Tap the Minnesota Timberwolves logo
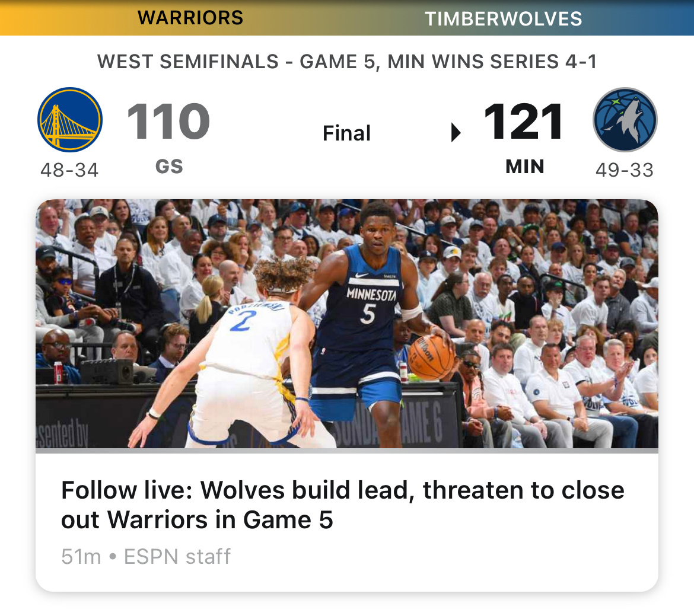694x616 pixels. tap(625, 120)
